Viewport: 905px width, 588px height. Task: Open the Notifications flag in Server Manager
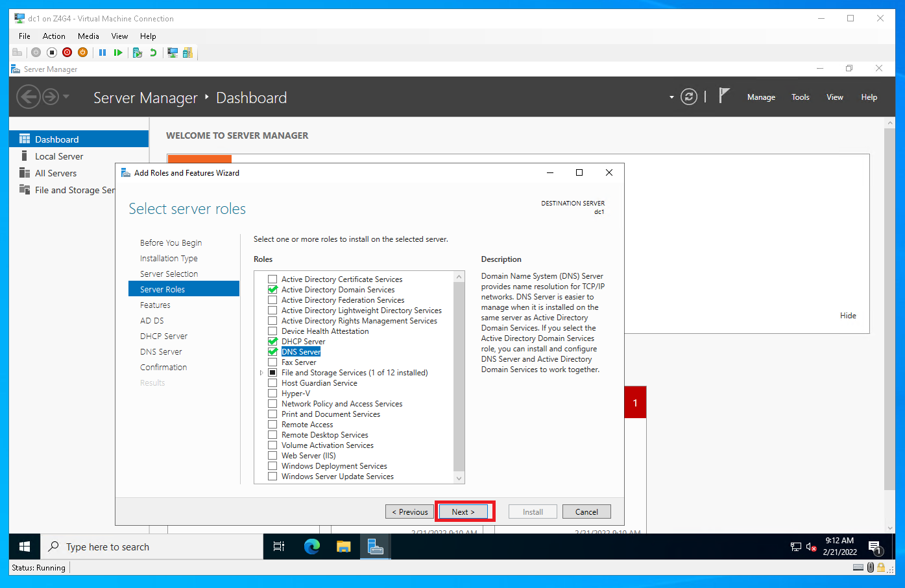point(724,96)
